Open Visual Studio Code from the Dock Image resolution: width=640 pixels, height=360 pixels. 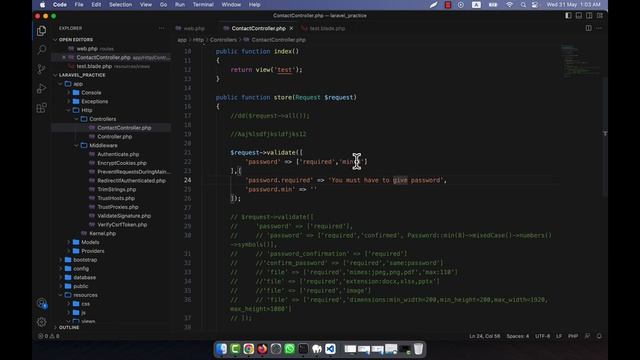[x=330, y=349]
